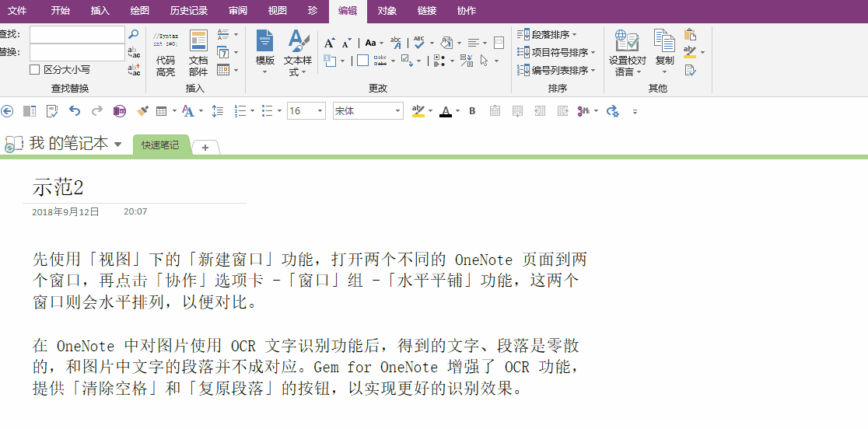Open 文档部件 document parts

pos(198,54)
